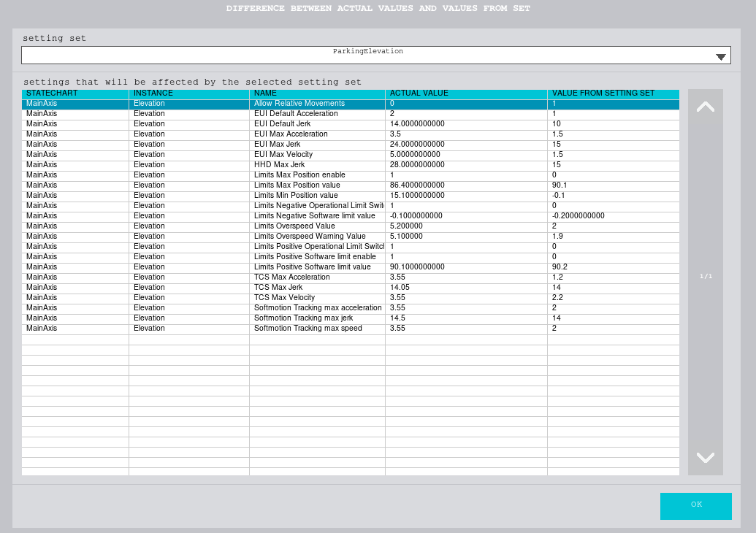Select the EUI Default Acceleration row
This screenshot has height=533, width=756.
point(351,114)
